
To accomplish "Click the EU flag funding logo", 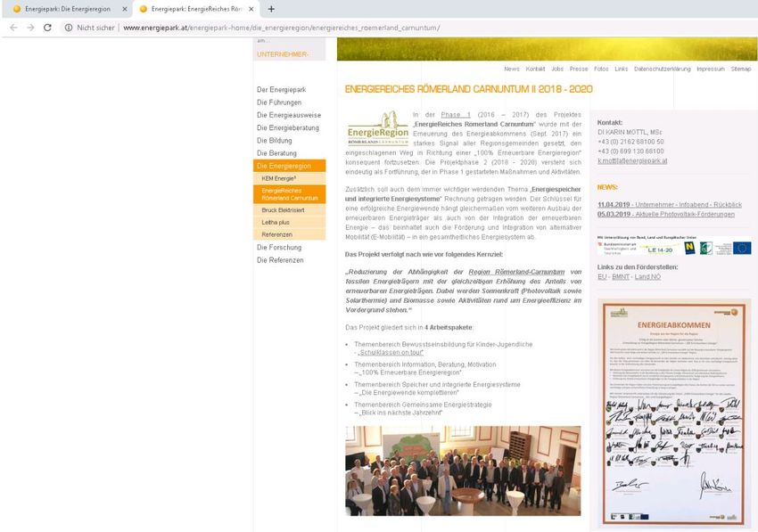I will (x=739, y=248).
